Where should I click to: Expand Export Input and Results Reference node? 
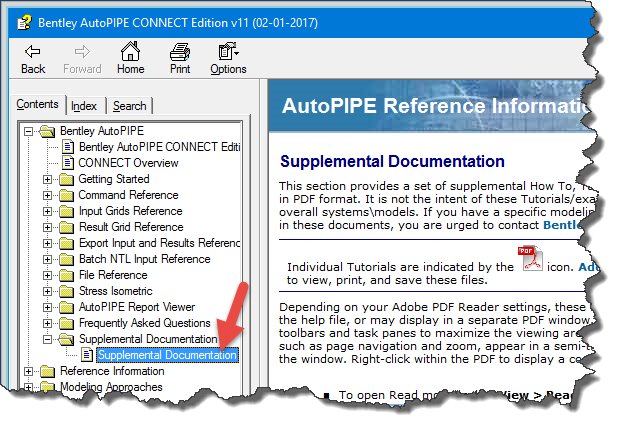pyautogui.click(x=47, y=243)
